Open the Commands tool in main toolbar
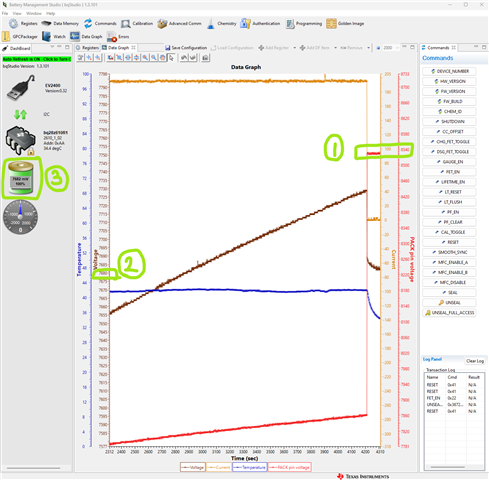The height and width of the screenshot is (480, 489). 100,24
